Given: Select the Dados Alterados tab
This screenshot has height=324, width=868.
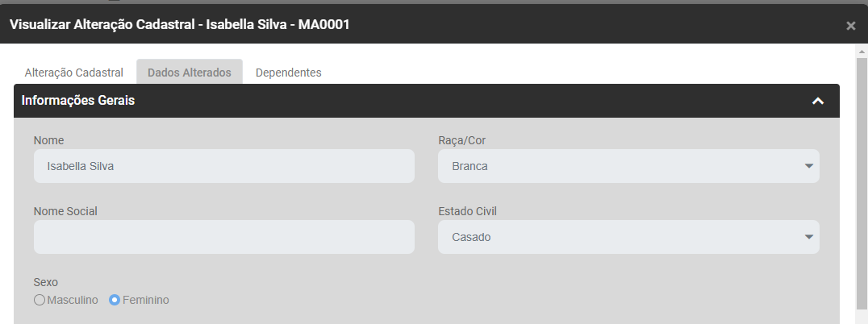Looking at the screenshot, I should 190,73.
